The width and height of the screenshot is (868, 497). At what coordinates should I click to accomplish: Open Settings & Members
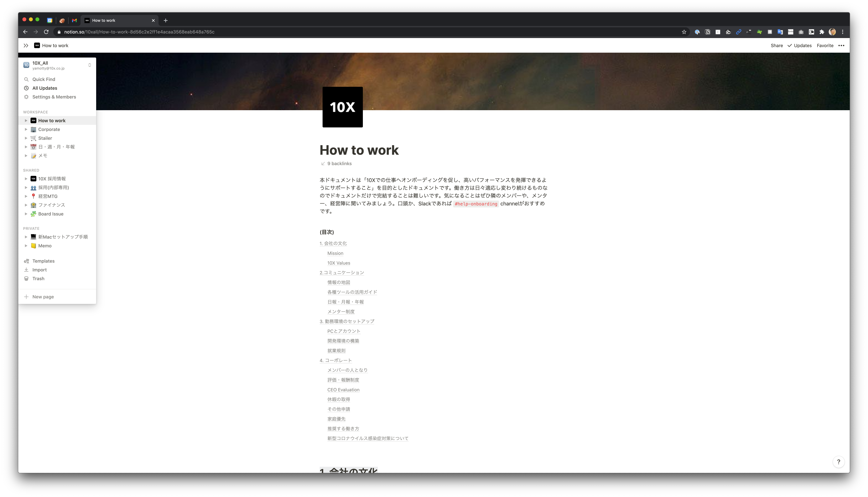coord(54,97)
